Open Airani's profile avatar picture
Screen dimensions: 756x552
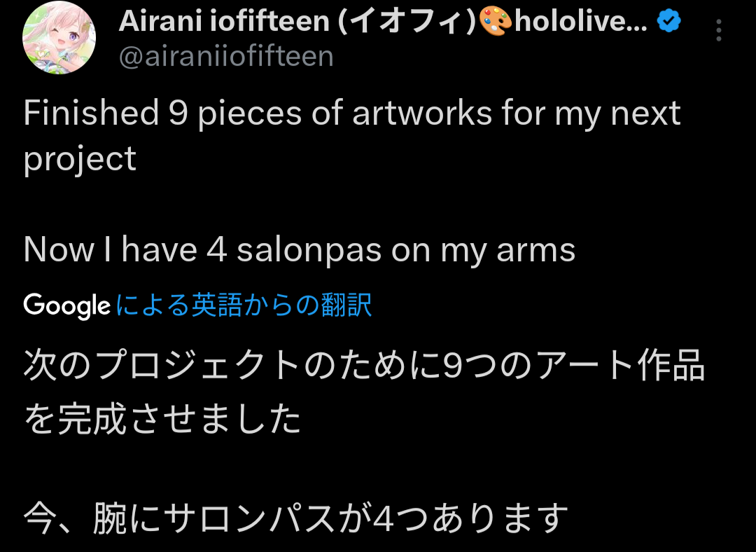tap(59, 38)
